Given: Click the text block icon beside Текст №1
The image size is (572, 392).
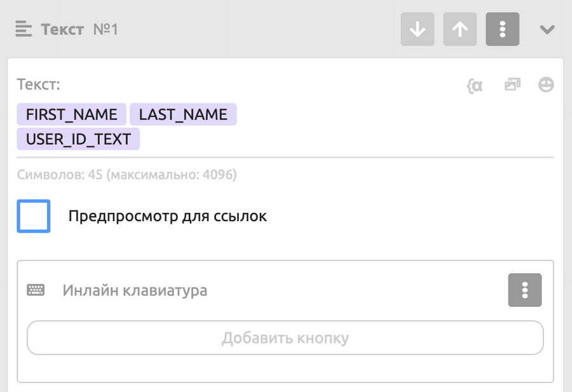Looking at the screenshot, I should pyautogui.click(x=24, y=29).
